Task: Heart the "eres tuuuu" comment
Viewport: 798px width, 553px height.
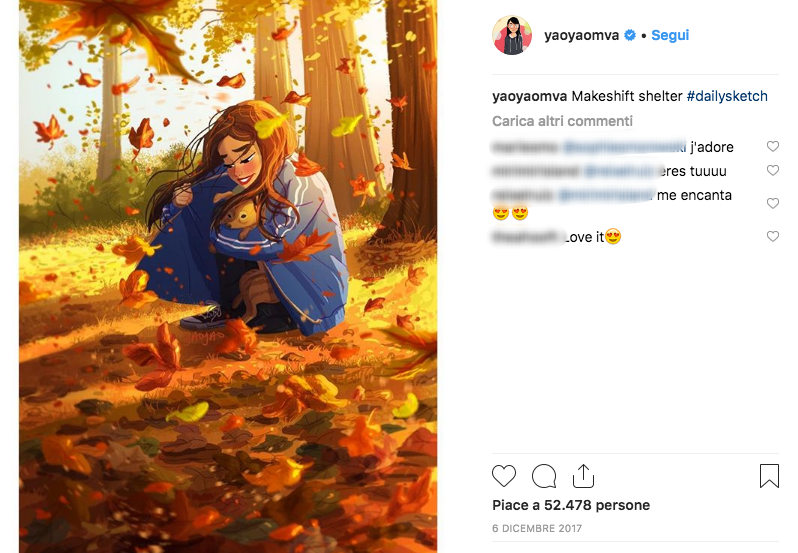Action: 772,171
